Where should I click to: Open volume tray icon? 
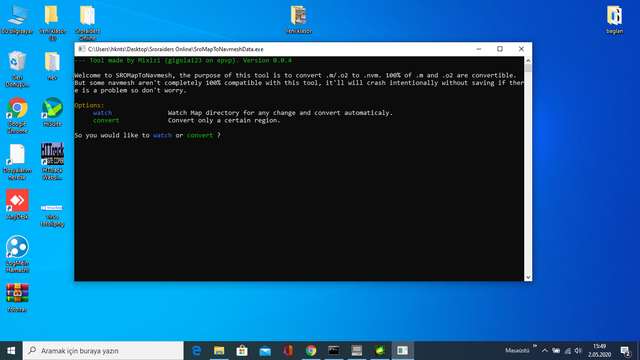pyautogui.click(x=578, y=351)
